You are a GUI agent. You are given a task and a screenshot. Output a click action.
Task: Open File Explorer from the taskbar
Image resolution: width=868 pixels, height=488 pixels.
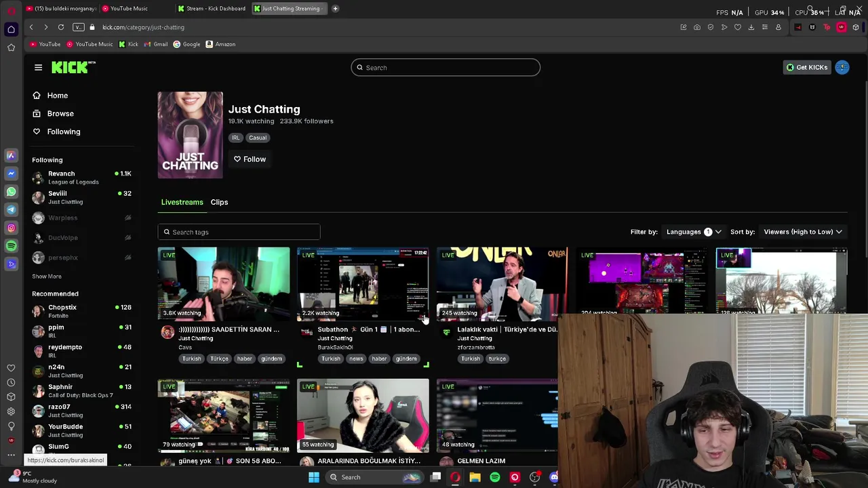point(475,477)
